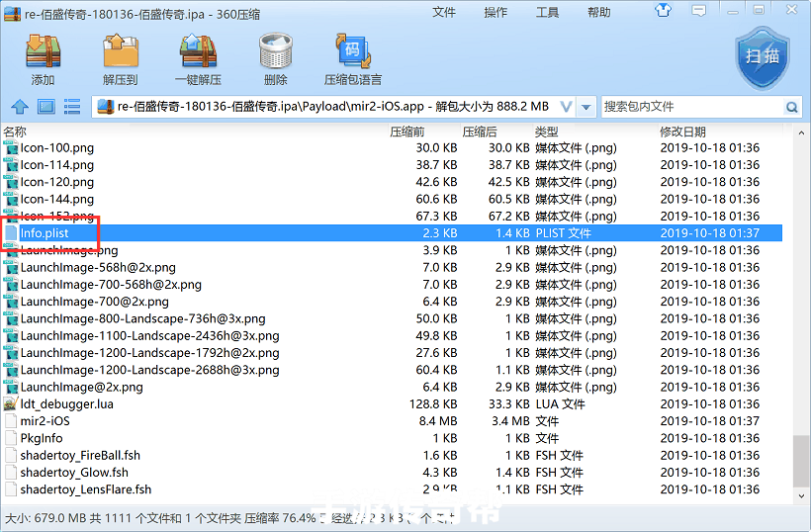Image resolution: width=811 pixels, height=532 pixels.
Task: Go up one folder level with the arrow icon
Action: point(20,107)
